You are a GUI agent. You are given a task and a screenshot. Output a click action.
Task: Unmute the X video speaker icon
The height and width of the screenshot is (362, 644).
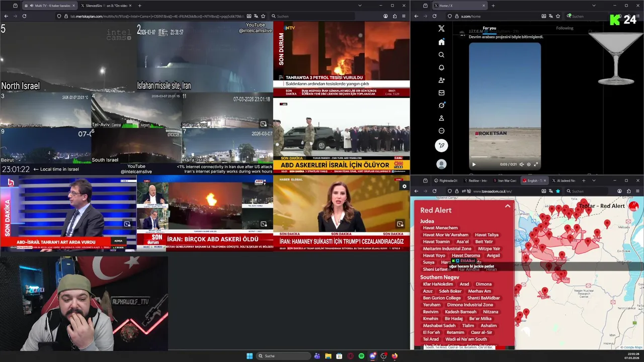[521, 164]
